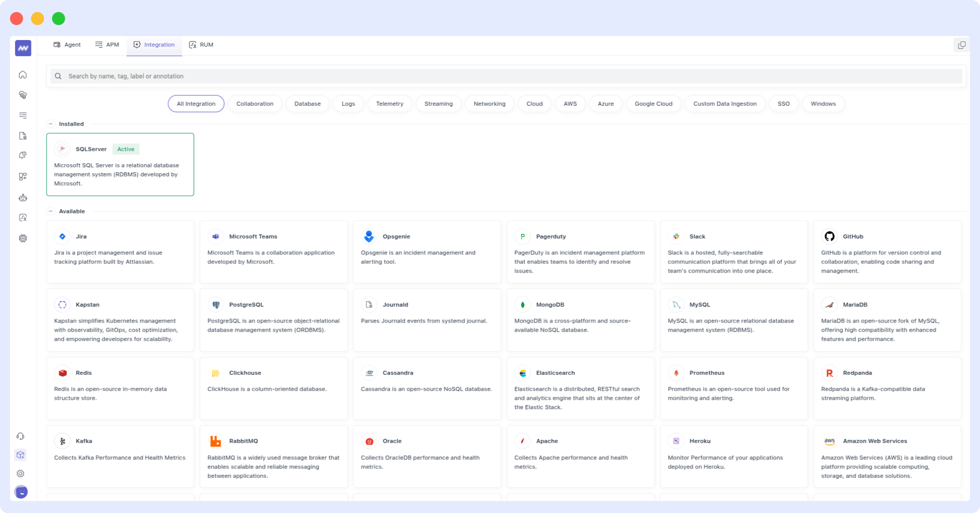
Task: Select the Google Cloud filter pill
Action: [x=653, y=104]
